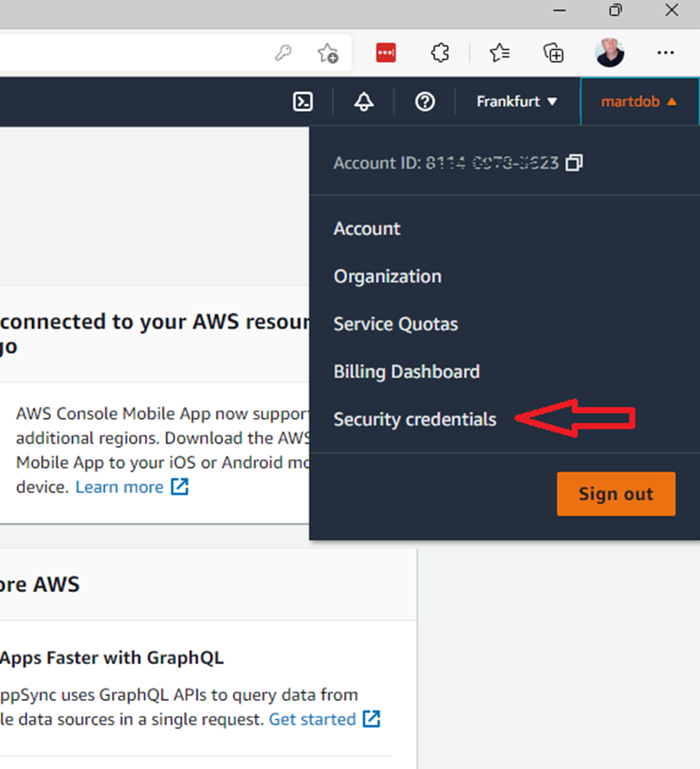The height and width of the screenshot is (769, 700).
Task: Open Organization menu entry
Action: coord(387,276)
